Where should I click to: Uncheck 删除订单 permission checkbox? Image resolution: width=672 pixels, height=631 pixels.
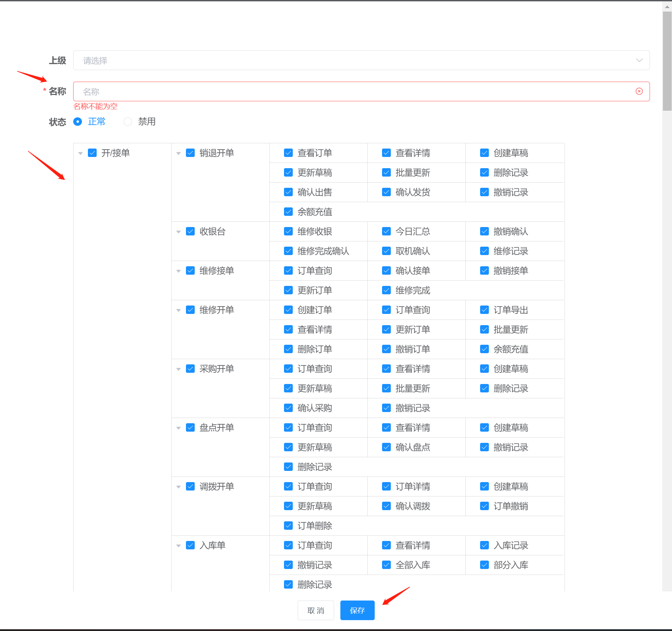(289, 349)
